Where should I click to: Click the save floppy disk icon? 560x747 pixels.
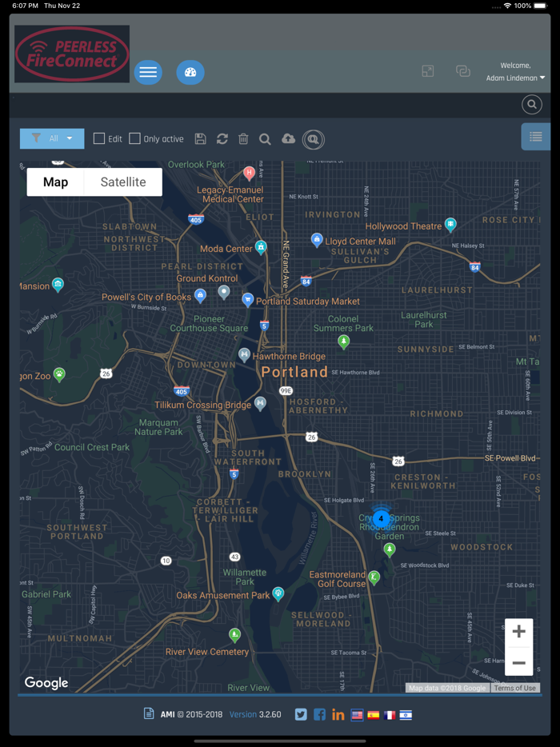click(201, 138)
